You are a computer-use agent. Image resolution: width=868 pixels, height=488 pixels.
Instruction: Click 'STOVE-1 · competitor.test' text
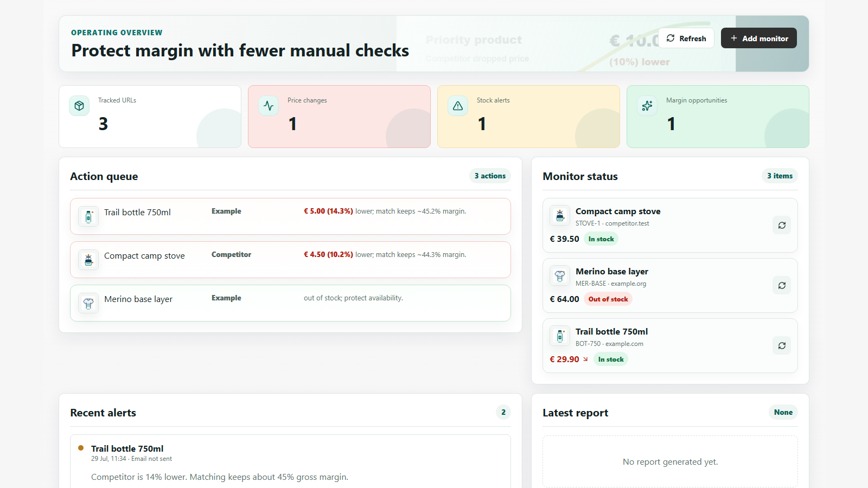click(x=612, y=223)
